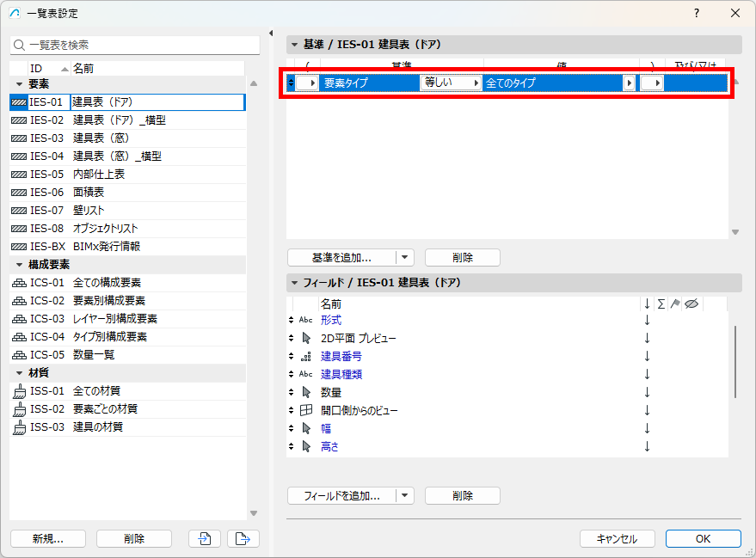
Task: Toggle sort order arrow for 形式 field
Action: pyautogui.click(x=647, y=320)
